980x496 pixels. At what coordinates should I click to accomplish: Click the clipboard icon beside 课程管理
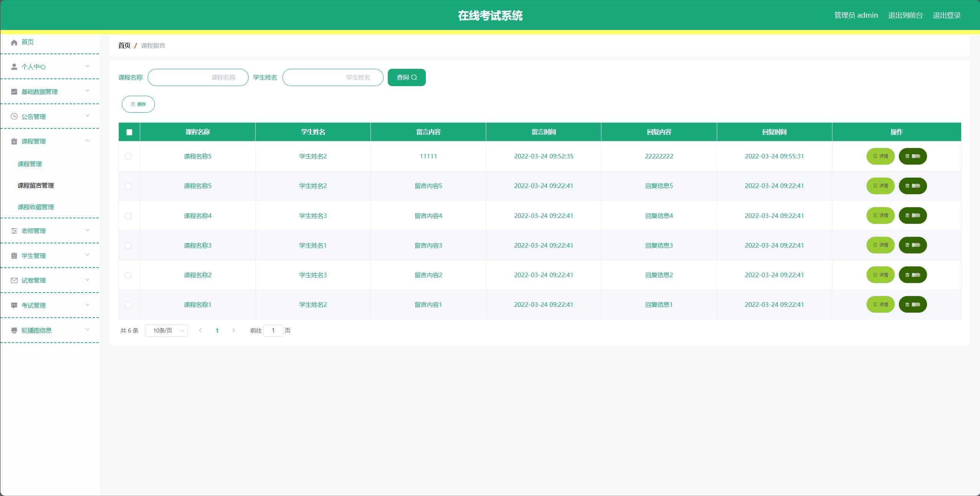(14, 141)
